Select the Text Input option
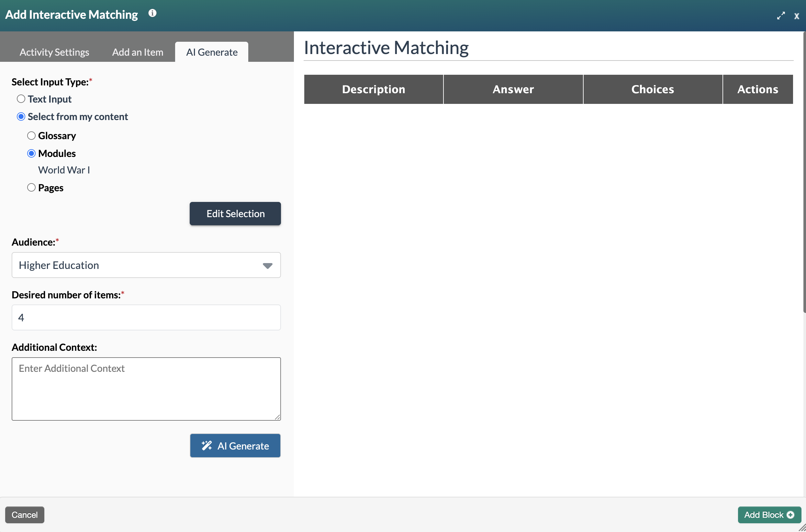This screenshot has height=532, width=806. click(21, 99)
